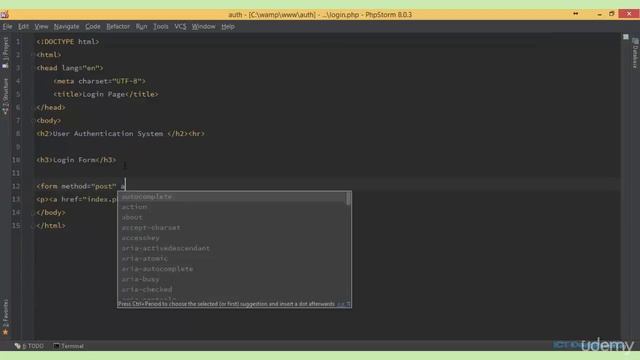
Task: Click the closing body tag line
Action: [51, 212]
